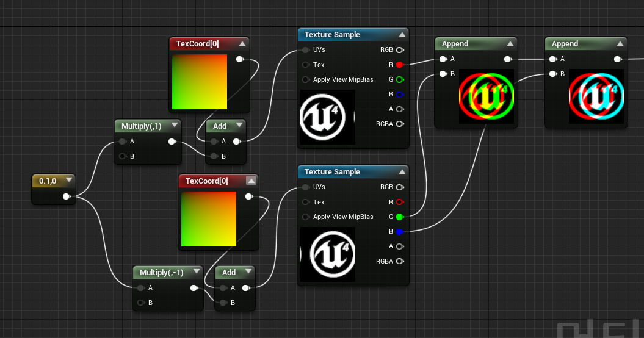The height and width of the screenshot is (338, 644).
Task: Click Apply View MipBias pin on lower Texture Sample
Action: point(306,217)
